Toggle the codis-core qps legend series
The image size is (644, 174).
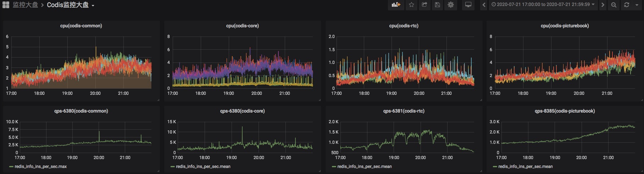[x=203, y=166]
